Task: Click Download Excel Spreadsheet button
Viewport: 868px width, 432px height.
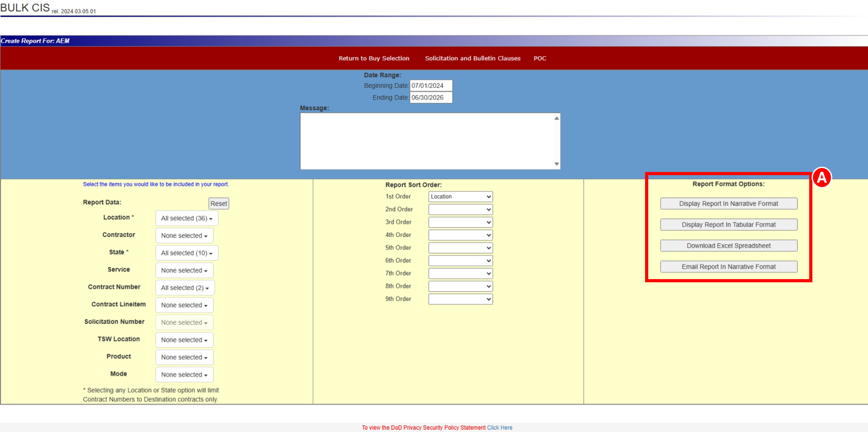Action: tap(729, 246)
